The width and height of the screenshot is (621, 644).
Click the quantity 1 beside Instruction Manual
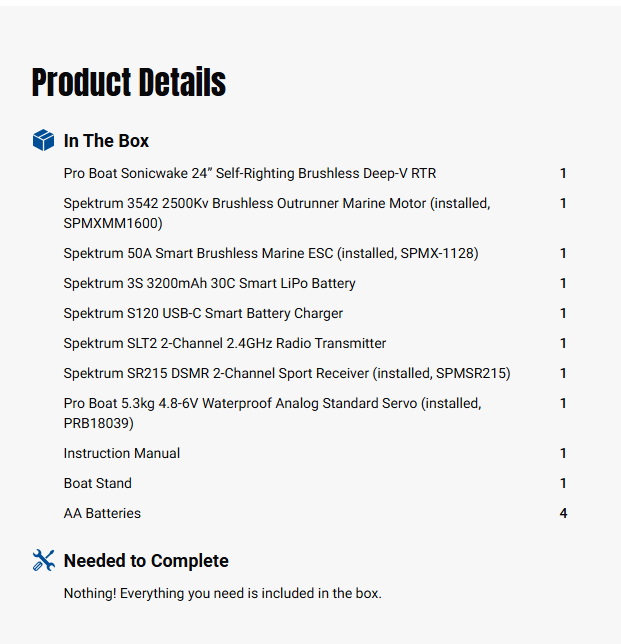click(x=563, y=453)
